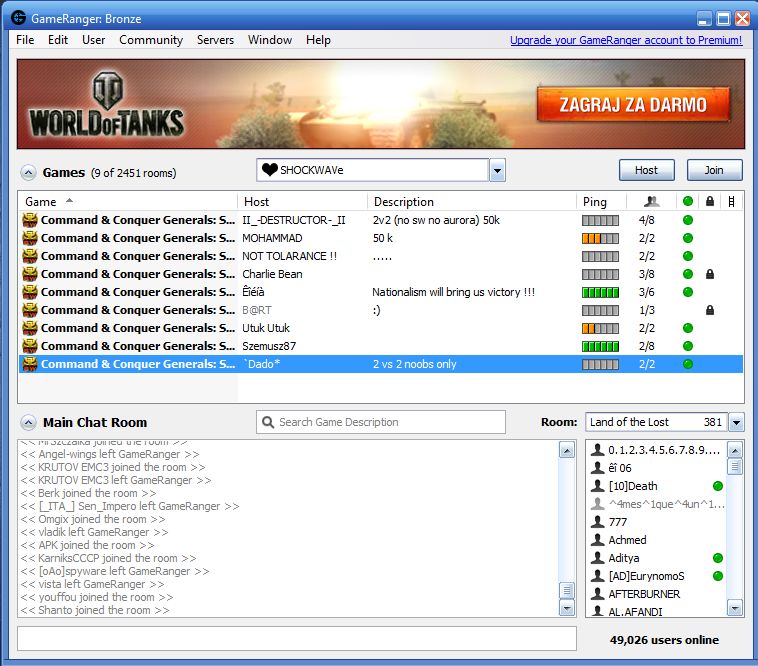Click the green status dot column header
Image resolution: width=758 pixels, height=666 pixels.
point(687,202)
